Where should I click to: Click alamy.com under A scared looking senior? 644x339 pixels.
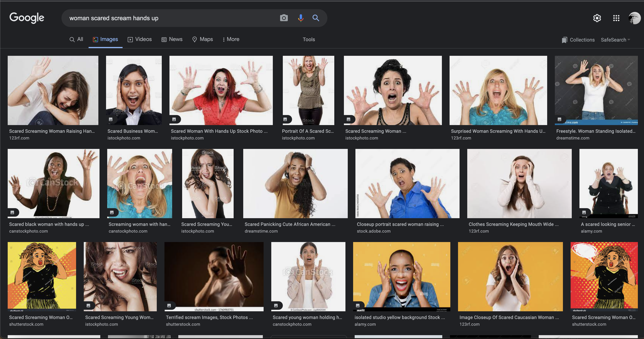click(591, 231)
